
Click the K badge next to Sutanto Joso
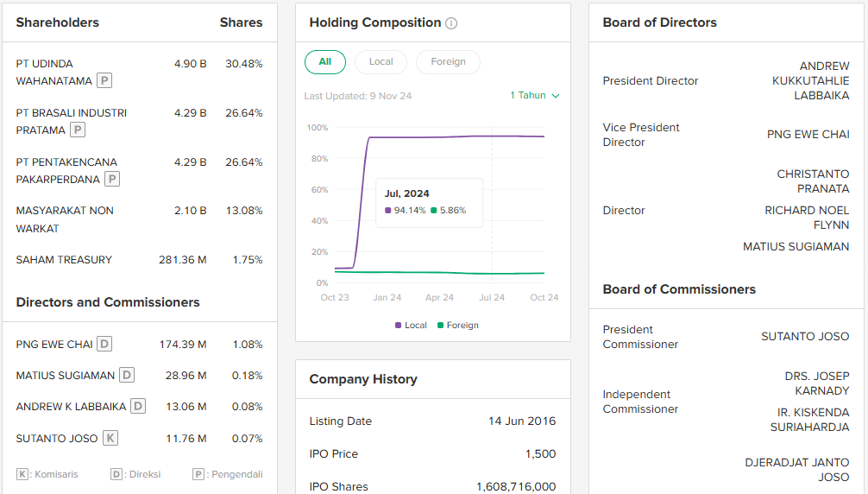pyautogui.click(x=110, y=439)
